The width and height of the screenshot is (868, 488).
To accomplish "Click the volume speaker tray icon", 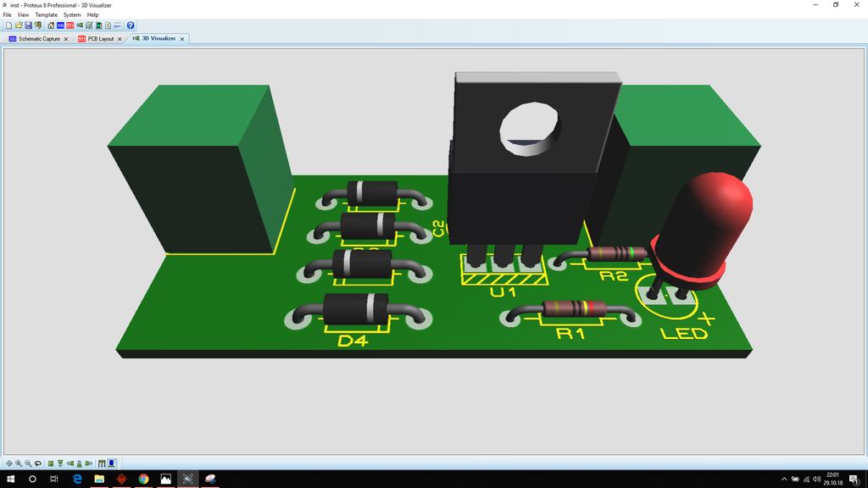I will coord(816,480).
